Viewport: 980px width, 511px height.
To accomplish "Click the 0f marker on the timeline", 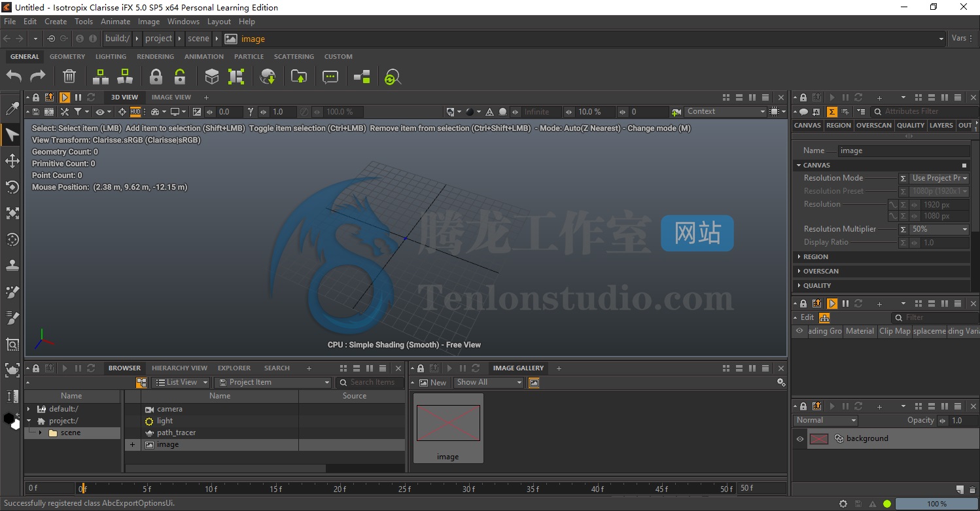I will pos(82,488).
